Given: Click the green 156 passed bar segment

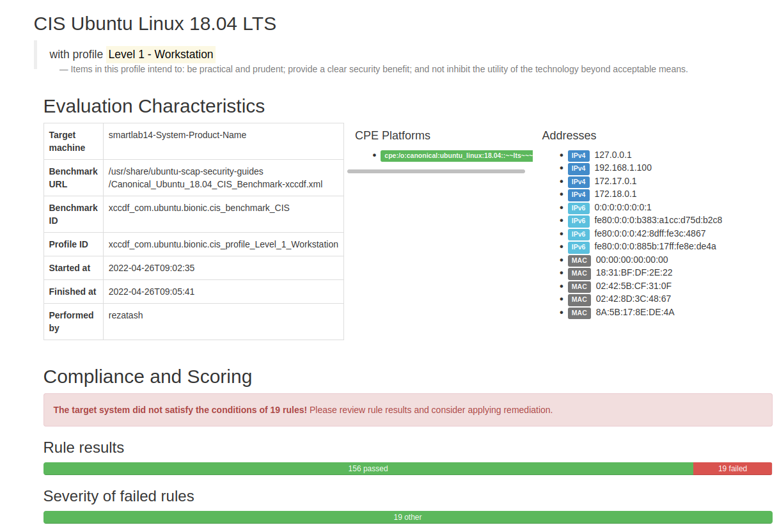Looking at the screenshot, I should pyautogui.click(x=368, y=469).
